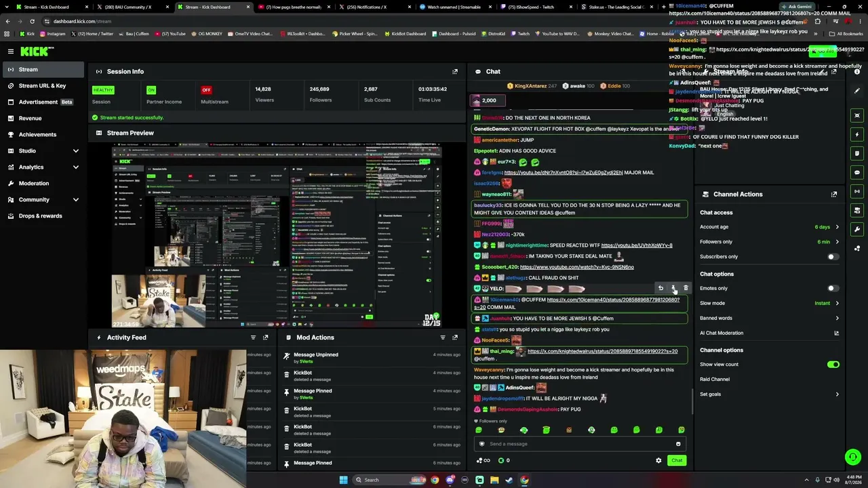The height and width of the screenshot is (488, 868).
Task: Open the chat bubble sidebar panel
Action: [857, 172]
